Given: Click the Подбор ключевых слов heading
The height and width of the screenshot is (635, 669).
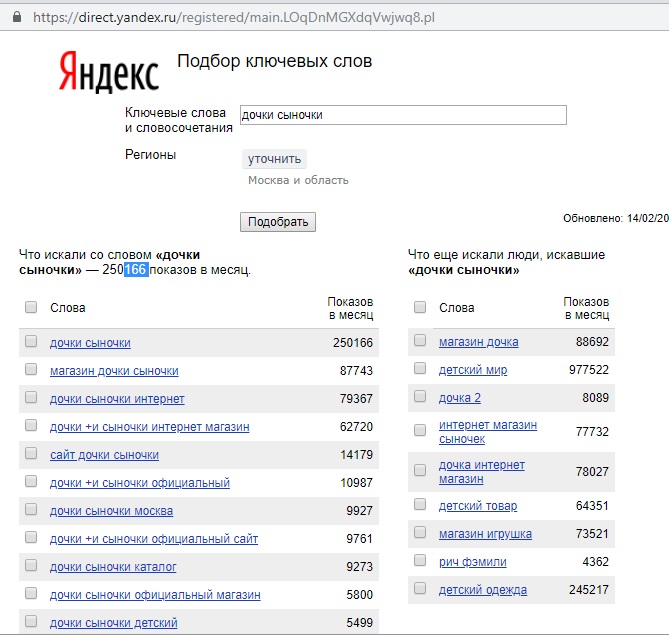Looking at the screenshot, I should click(x=274, y=61).
